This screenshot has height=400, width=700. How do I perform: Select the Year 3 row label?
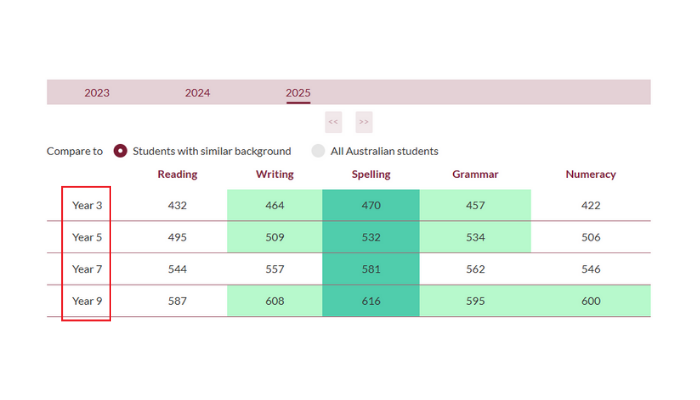click(x=87, y=205)
